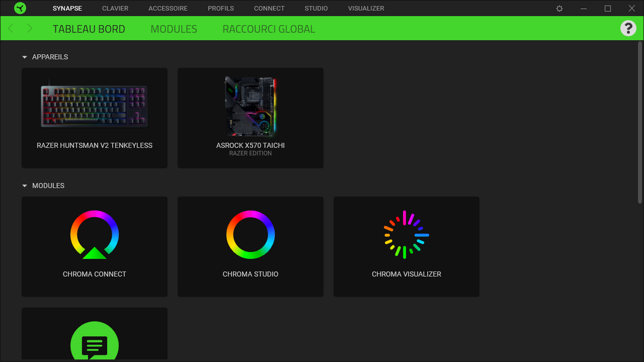Click the Razer Huntsman V2 Tenkeyless label
The width and height of the screenshot is (644, 362).
pos(94,145)
